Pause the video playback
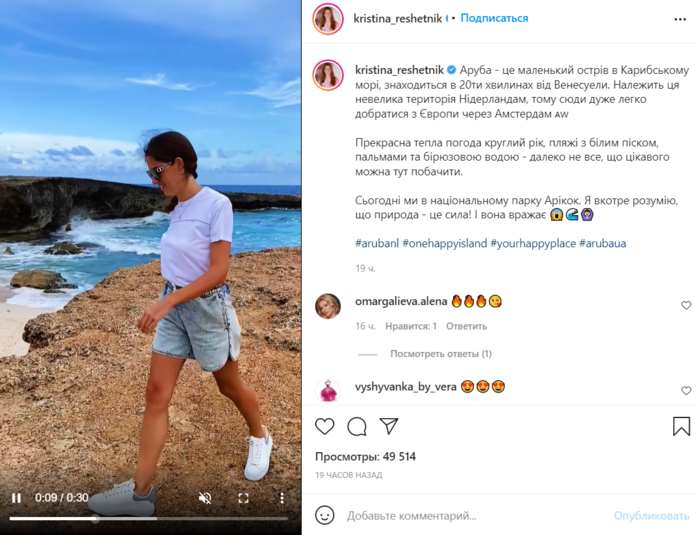The height and width of the screenshot is (535, 697). pyautogui.click(x=16, y=497)
